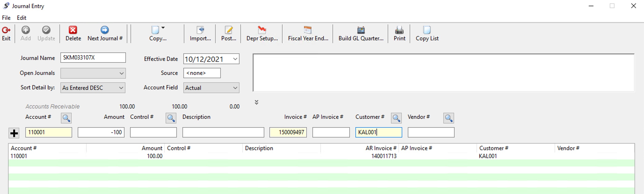644x194 pixels.
Task: Click the Accounts Receivable account label
Action: point(53,107)
